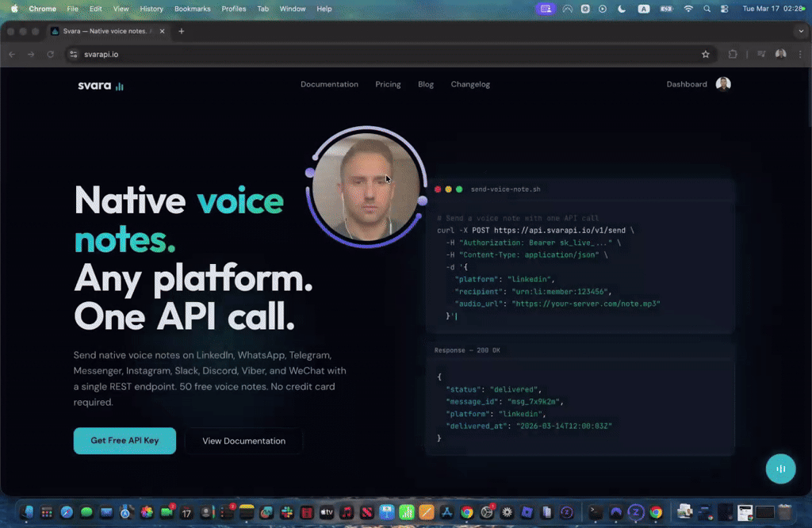The image size is (812, 528).
Task: Go to Documentation page
Action: [x=329, y=84]
